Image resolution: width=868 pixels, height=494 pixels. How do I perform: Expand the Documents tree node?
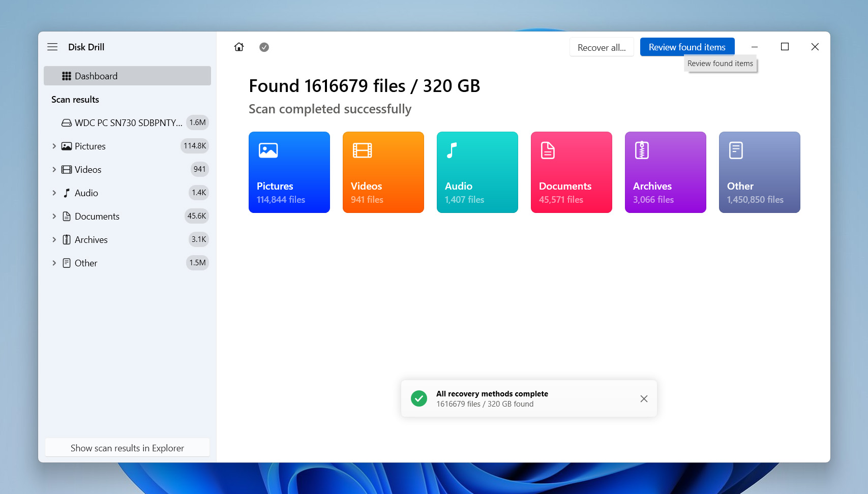(54, 217)
